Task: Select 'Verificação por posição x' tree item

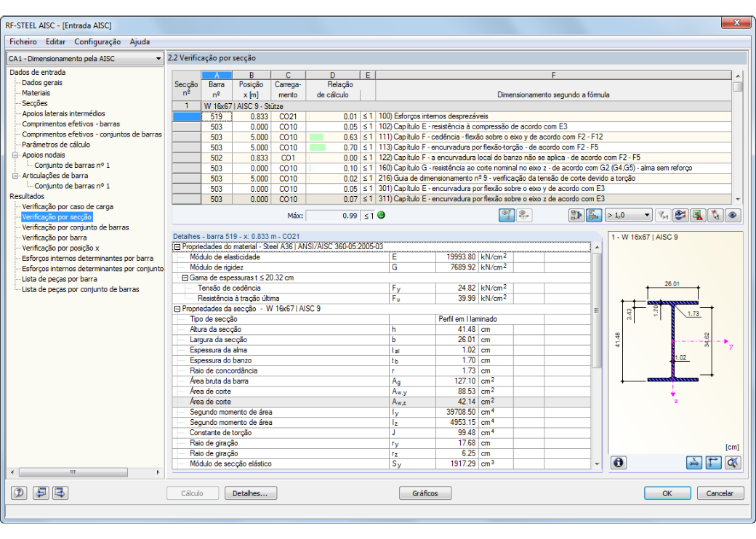Action: coord(61,248)
